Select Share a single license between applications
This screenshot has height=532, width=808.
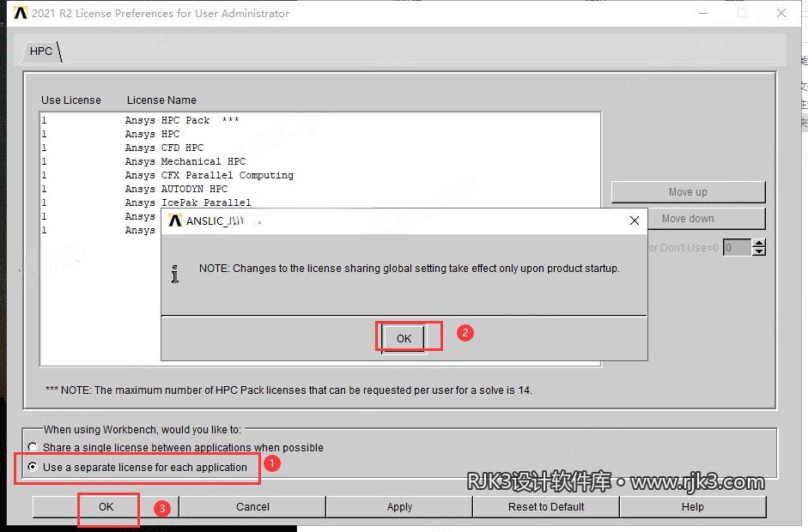point(33,447)
